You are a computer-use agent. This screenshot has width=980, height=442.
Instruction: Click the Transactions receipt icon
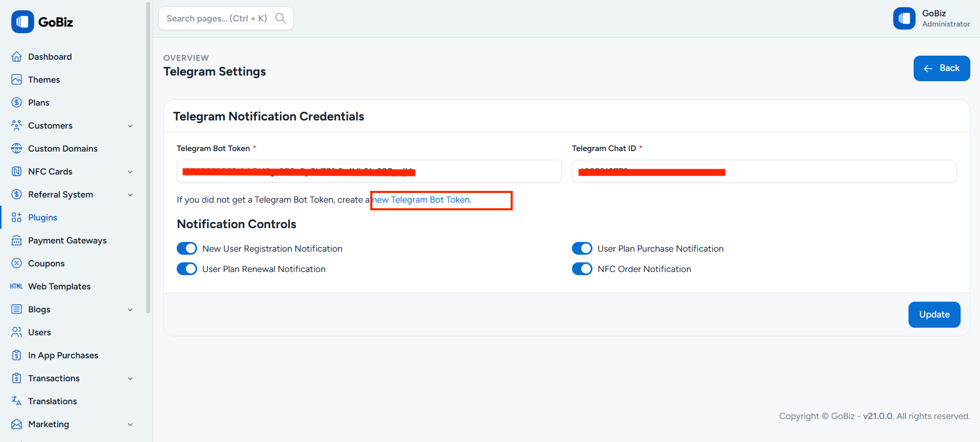tap(17, 378)
